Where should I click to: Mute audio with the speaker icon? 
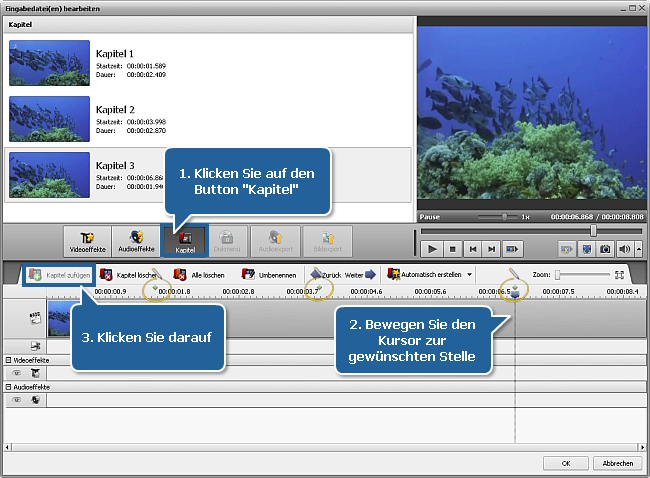[624, 249]
